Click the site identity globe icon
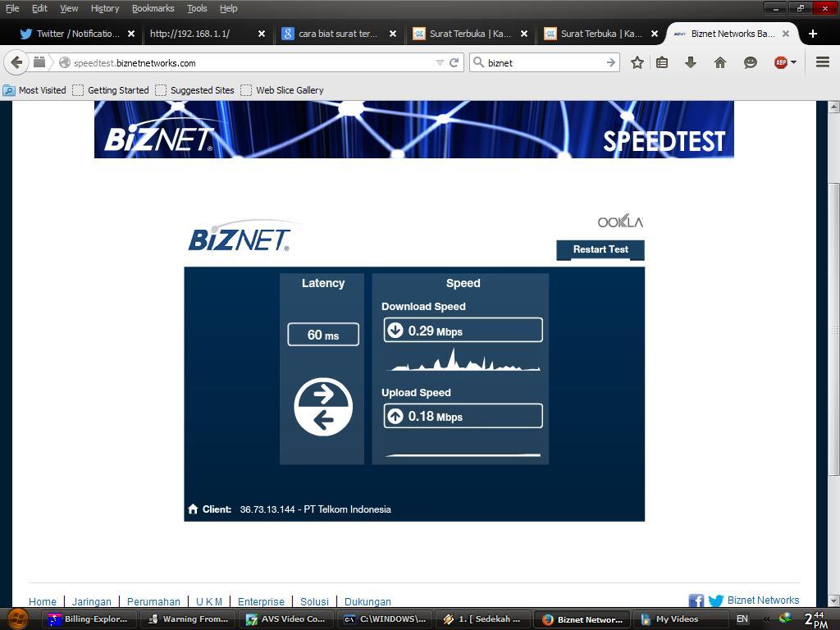Viewport: 840px width, 630px height. (65, 62)
